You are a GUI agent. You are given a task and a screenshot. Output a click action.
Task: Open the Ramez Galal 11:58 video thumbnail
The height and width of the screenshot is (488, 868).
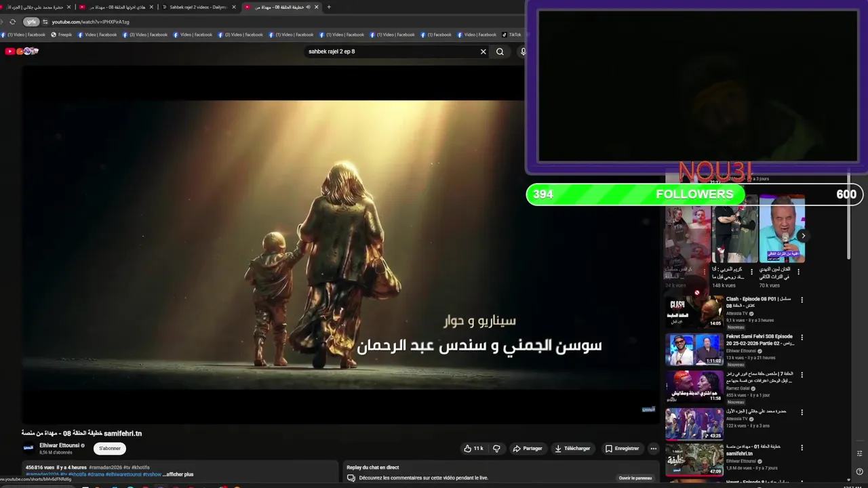tap(694, 386)
